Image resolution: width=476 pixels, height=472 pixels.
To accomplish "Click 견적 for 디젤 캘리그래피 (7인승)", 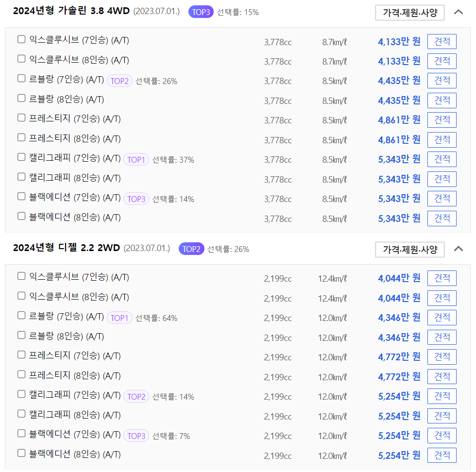I will point(442,396).
